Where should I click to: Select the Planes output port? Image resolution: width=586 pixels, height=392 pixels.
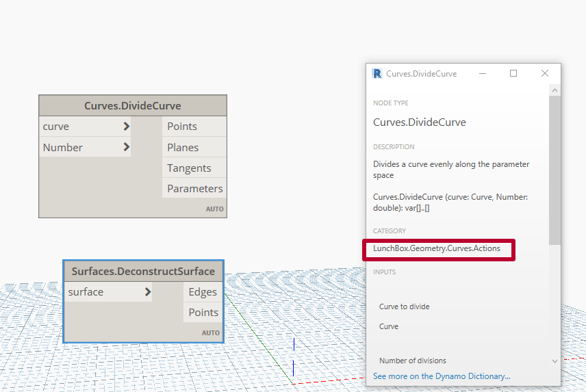tap(194, 148)
